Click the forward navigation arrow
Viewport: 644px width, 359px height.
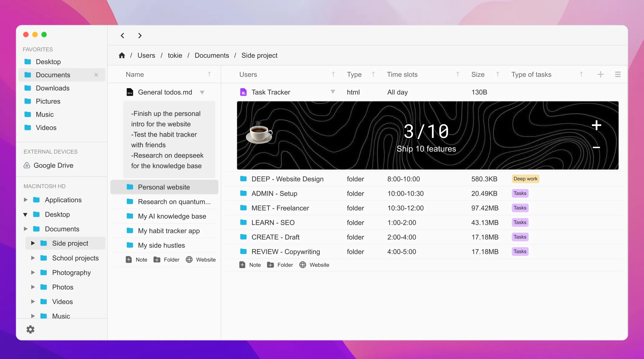click(140, 36)
